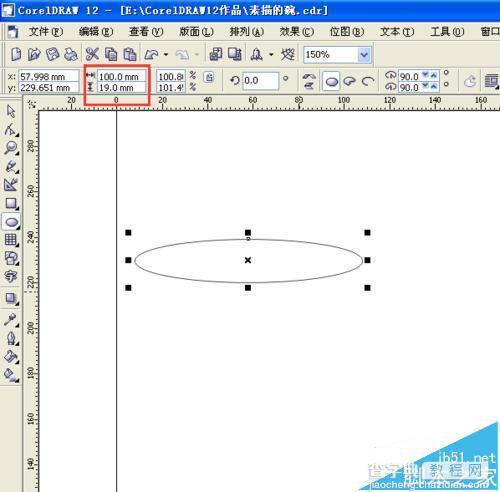
Task: Open the zoom level 150% dropdown
Action: tap(364, 54)
